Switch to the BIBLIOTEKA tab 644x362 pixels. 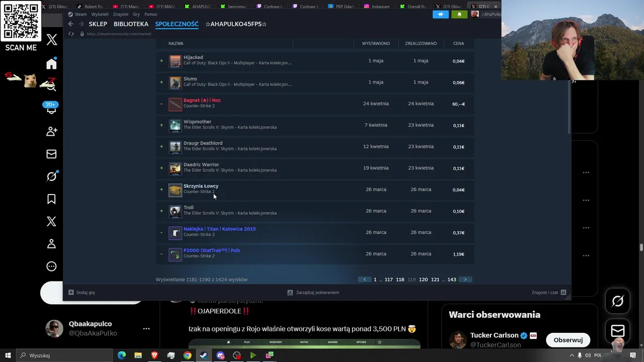(131, 24)
